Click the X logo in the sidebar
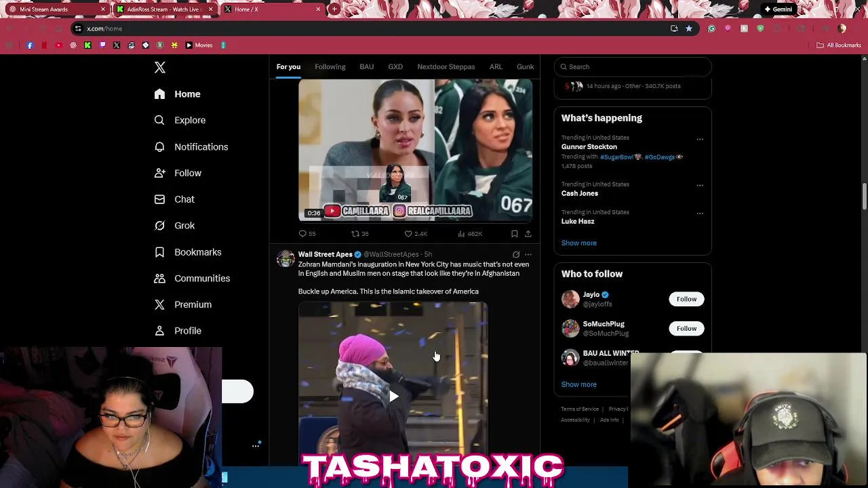The image size is (868, 488). point(160,67)
